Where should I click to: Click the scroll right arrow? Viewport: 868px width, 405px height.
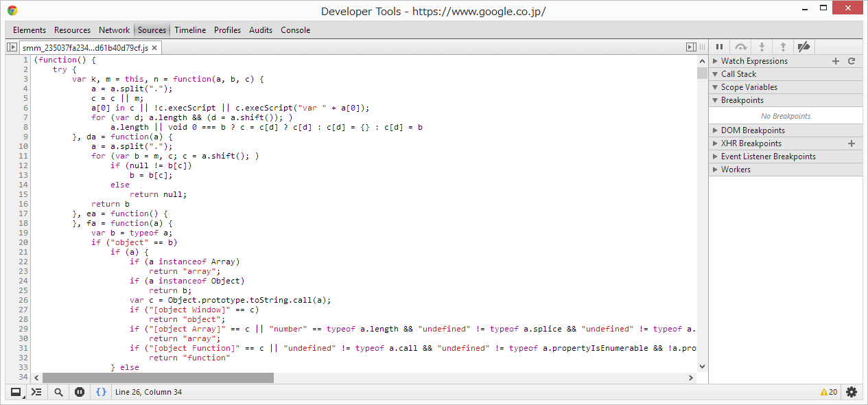(x=691, y=378)
